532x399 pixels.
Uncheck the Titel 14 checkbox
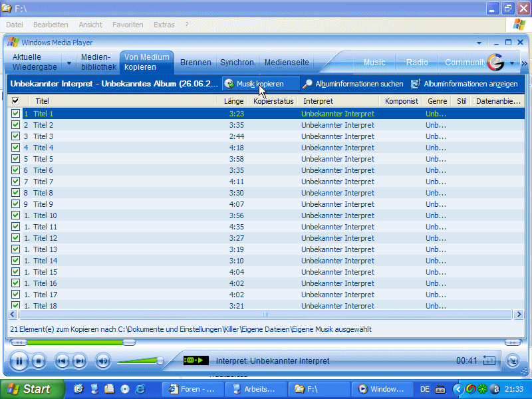15,261
